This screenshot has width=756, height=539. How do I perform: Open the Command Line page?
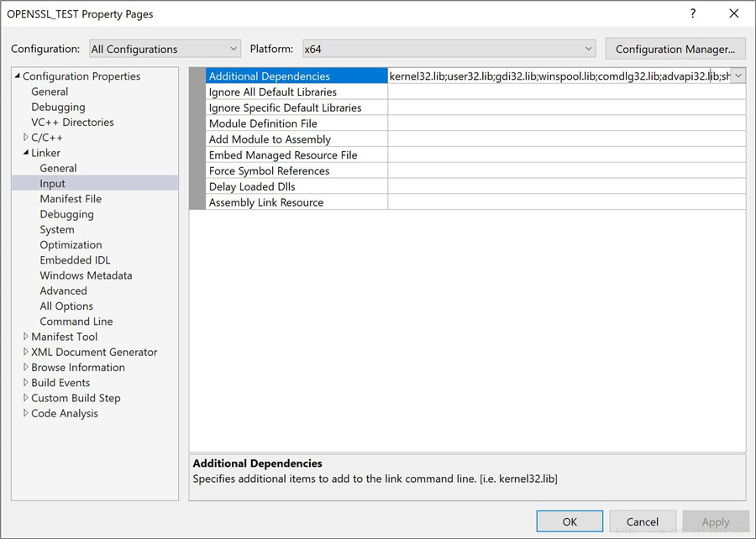click(76, 322)
